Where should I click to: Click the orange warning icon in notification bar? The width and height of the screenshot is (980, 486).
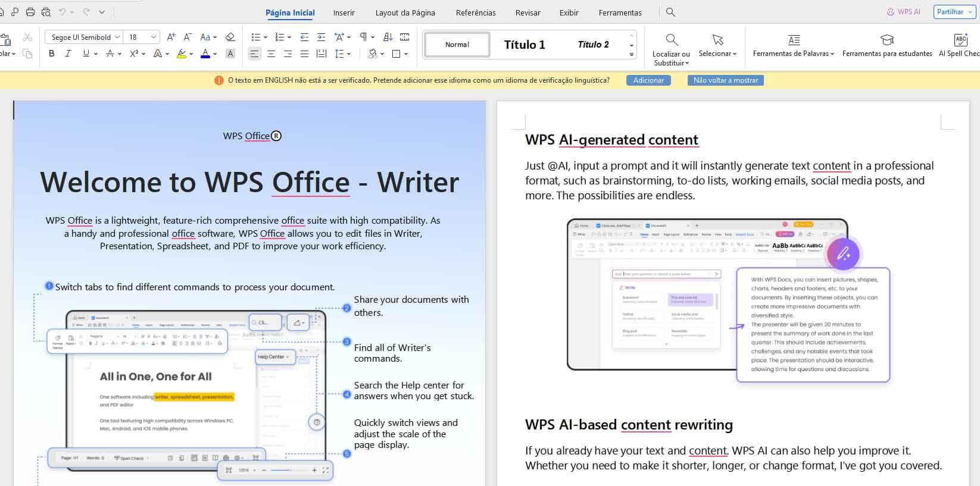[x=219, y=80]
